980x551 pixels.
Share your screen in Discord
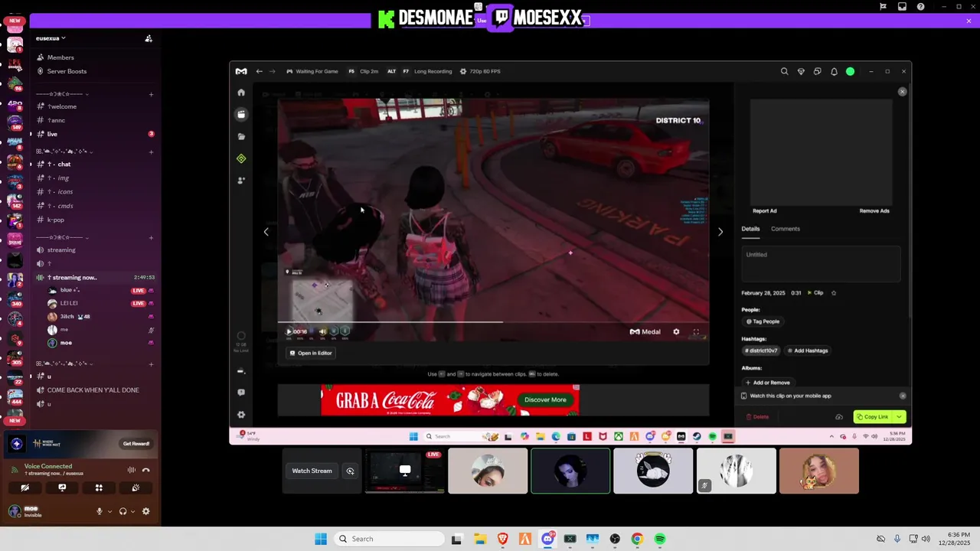click(x=62, y=487)
